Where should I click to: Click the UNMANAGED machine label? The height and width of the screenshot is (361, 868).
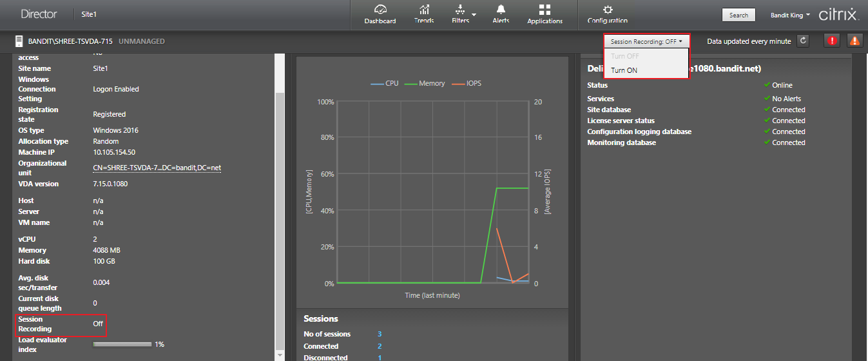pyautogui.click(x=142, y=41)
